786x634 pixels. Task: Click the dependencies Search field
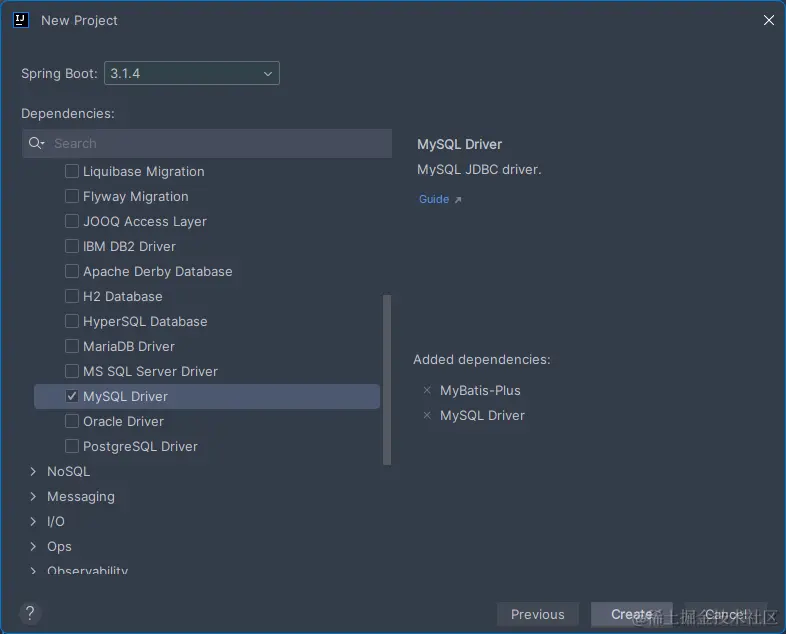tap(207, 143)
